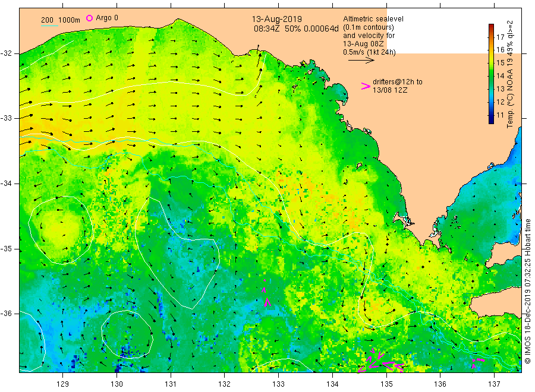Click the latitude label -36
Screen dimensions: 535x392
[x=6, y=313]
